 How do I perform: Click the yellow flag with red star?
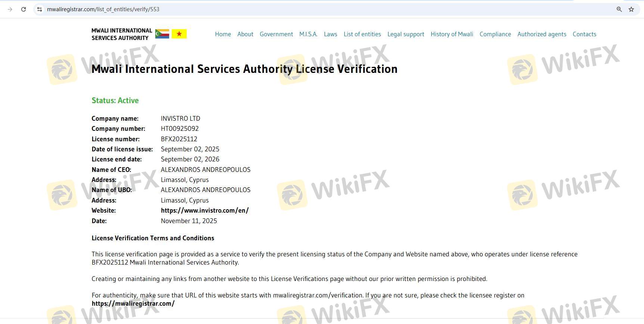(179, 34)
